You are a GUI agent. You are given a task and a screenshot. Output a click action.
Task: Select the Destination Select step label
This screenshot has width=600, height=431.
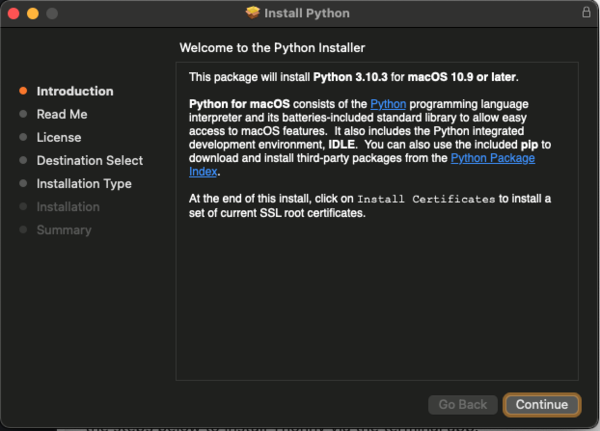[x=90, y=160]
